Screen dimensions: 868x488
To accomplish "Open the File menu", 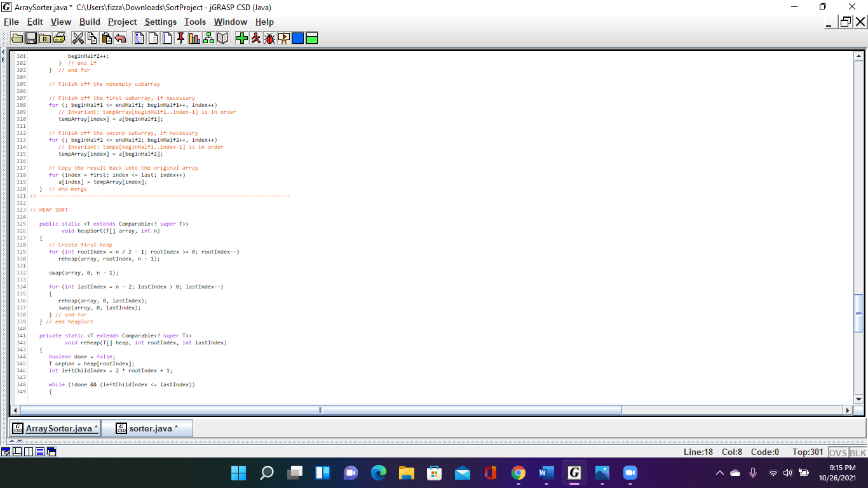I will (x=11, y=22).
